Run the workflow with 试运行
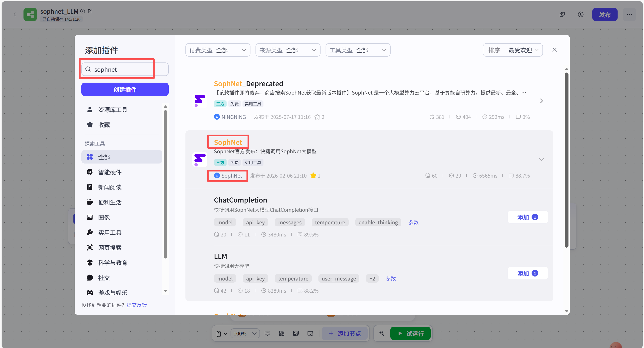The height and width of the screenshot is (348, 644). 410,333
